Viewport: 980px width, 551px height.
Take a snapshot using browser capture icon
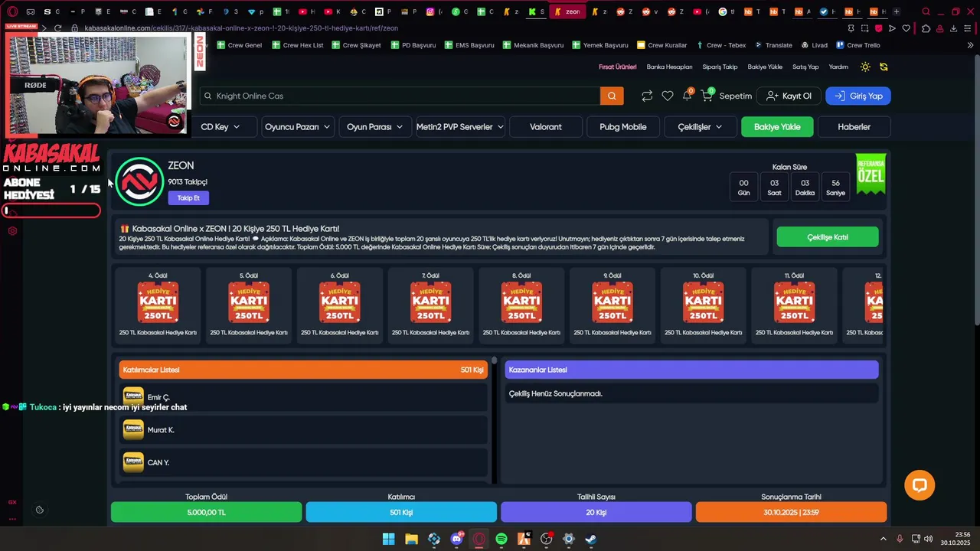(864, 28)
